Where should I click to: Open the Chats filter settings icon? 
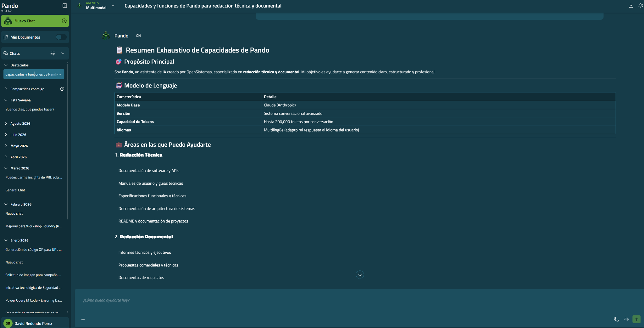click(x=53, y=54)
